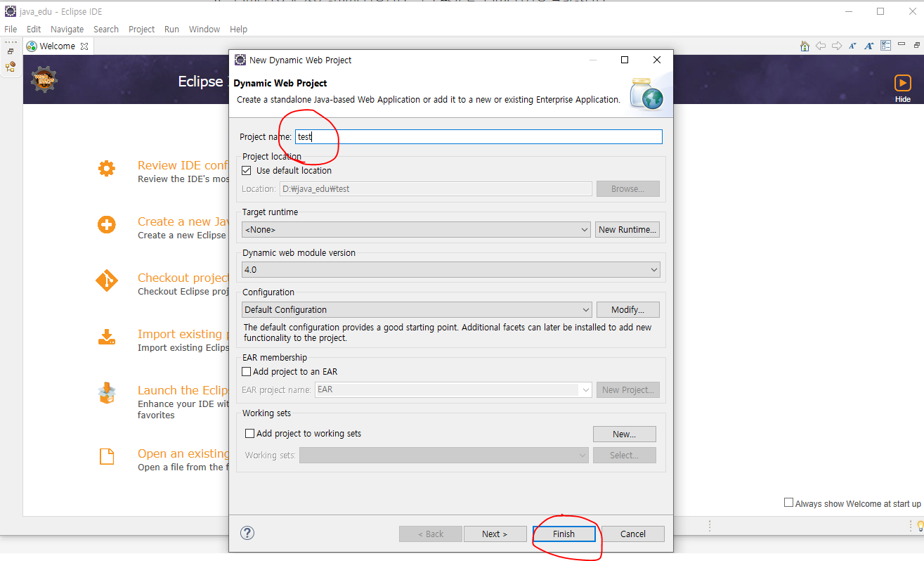Screen dimensions: 924x561
Task: Go to Welcome home page icon
Action: (805, 46)
